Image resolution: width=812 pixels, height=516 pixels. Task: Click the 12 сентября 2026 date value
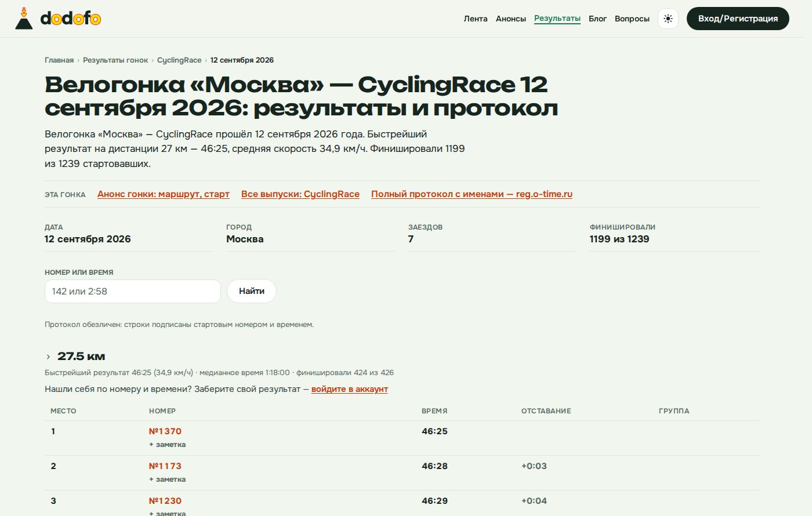click(88, 239)
